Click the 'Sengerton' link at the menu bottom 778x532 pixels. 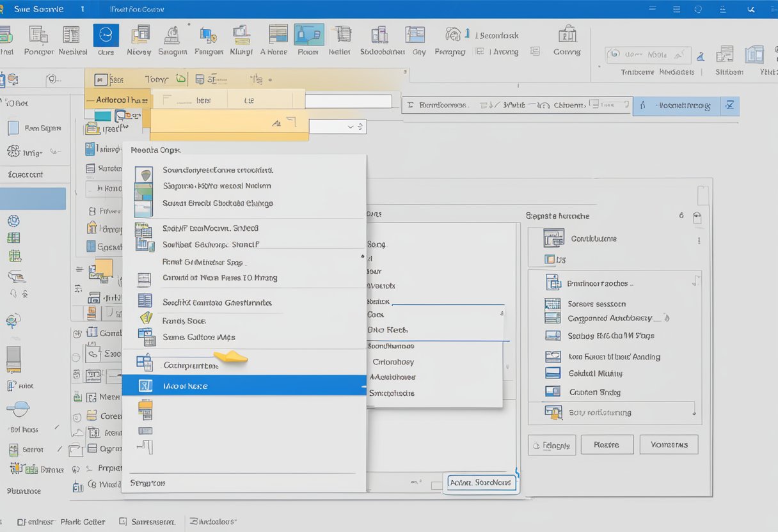click(148, 483)
